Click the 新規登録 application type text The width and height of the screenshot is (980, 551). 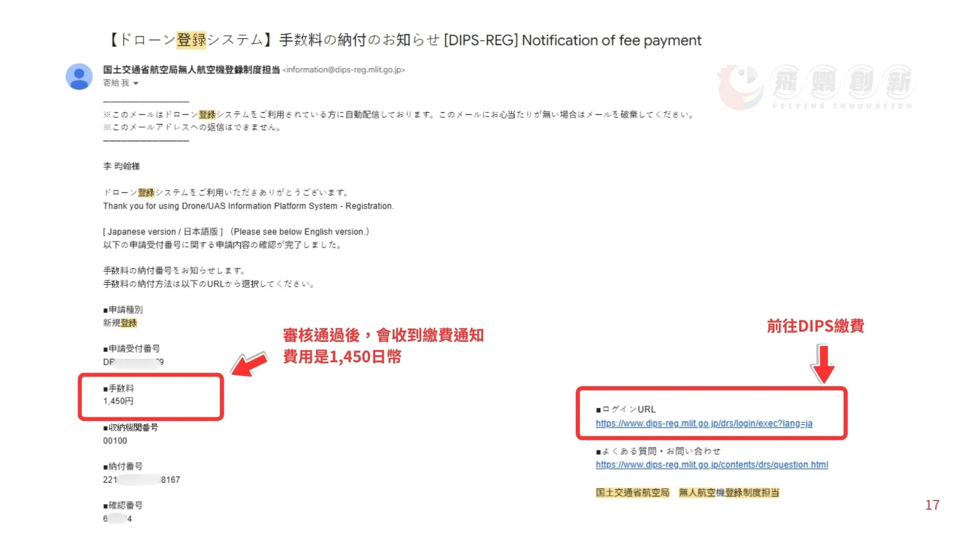pyautogui.click(x=120, y=323)
